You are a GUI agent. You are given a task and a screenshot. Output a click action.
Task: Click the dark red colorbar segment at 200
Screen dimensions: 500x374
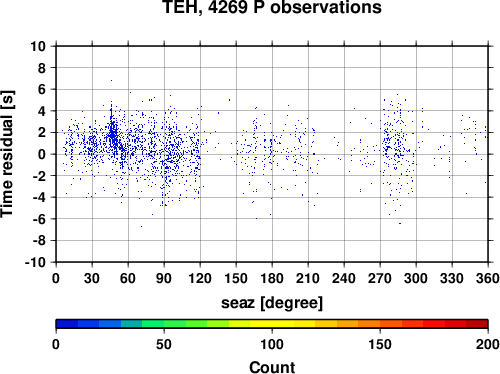pos(477,324)
